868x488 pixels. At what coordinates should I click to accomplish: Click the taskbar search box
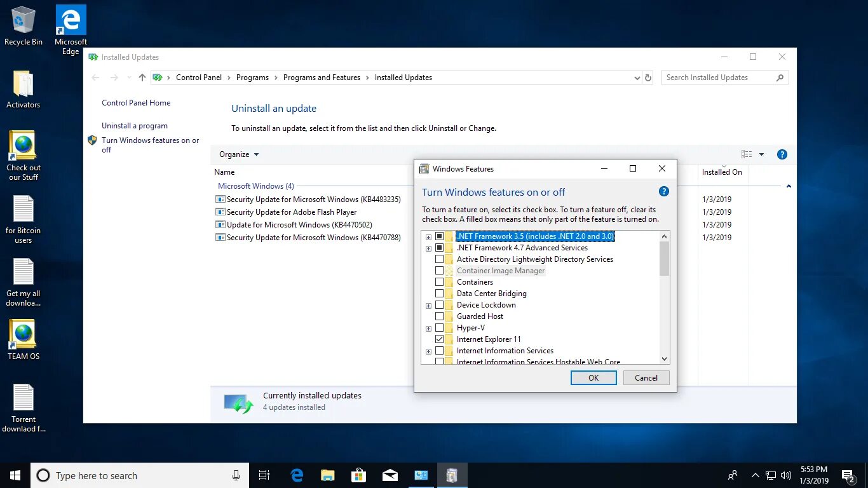tap(140, 475)
